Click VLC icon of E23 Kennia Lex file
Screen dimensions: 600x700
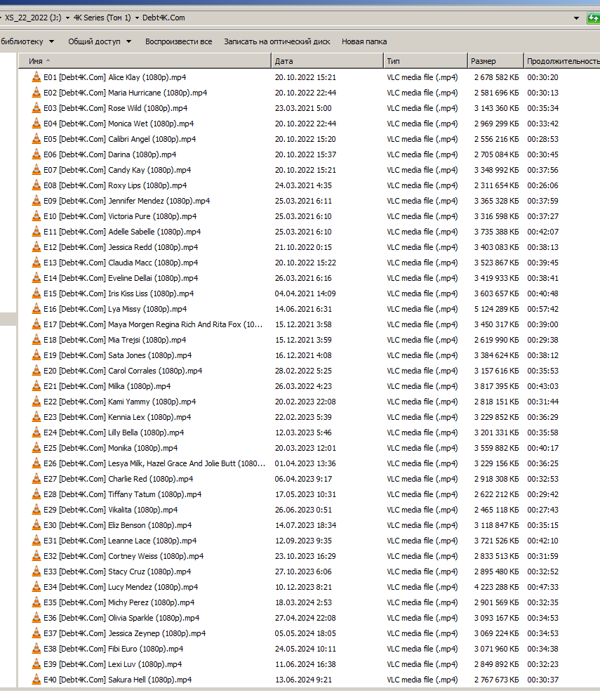[36, 417]
